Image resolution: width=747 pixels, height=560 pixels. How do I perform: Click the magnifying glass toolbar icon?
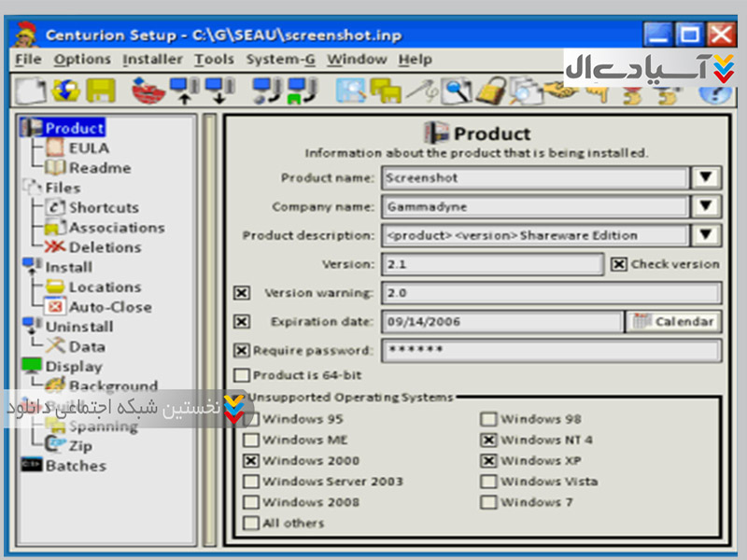click(456, 91)
